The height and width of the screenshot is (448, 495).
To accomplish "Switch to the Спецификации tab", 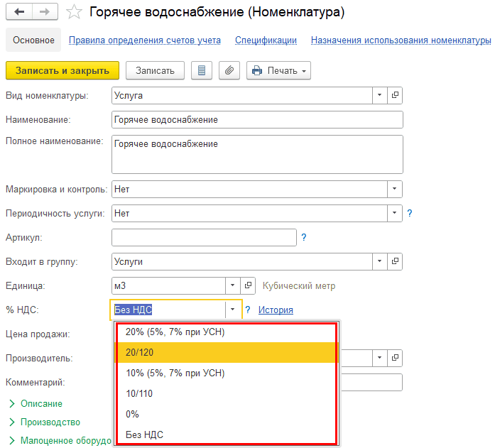I will pyautogui.click(x=266, y=40).
